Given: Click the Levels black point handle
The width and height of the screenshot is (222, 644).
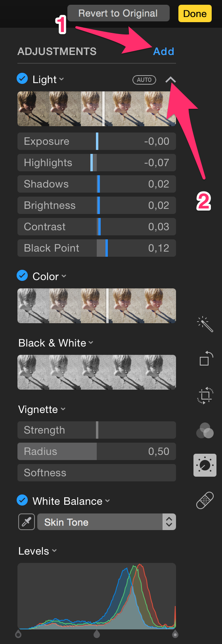Looking at the screenshot, I should [18, 634].
